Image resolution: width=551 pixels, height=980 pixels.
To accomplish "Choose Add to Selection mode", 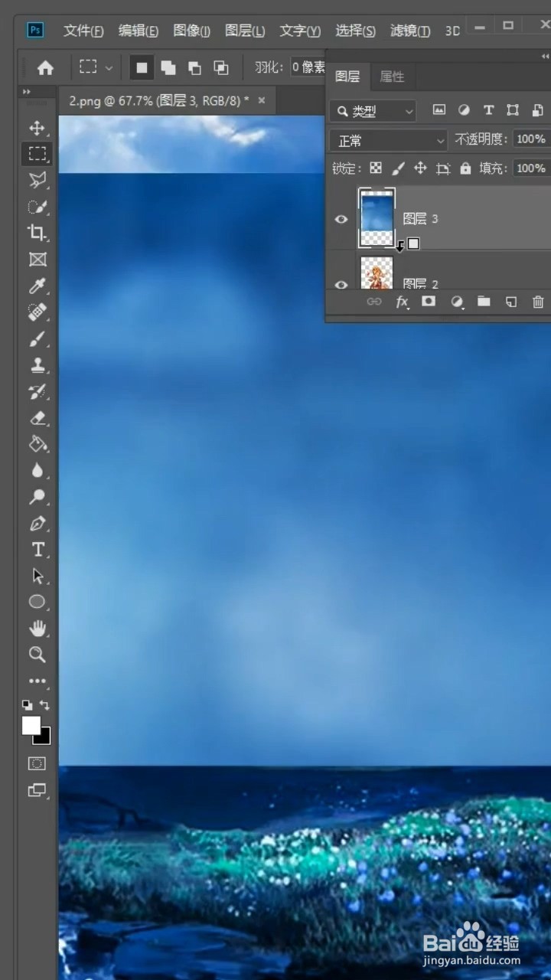I will coord(168,68).
